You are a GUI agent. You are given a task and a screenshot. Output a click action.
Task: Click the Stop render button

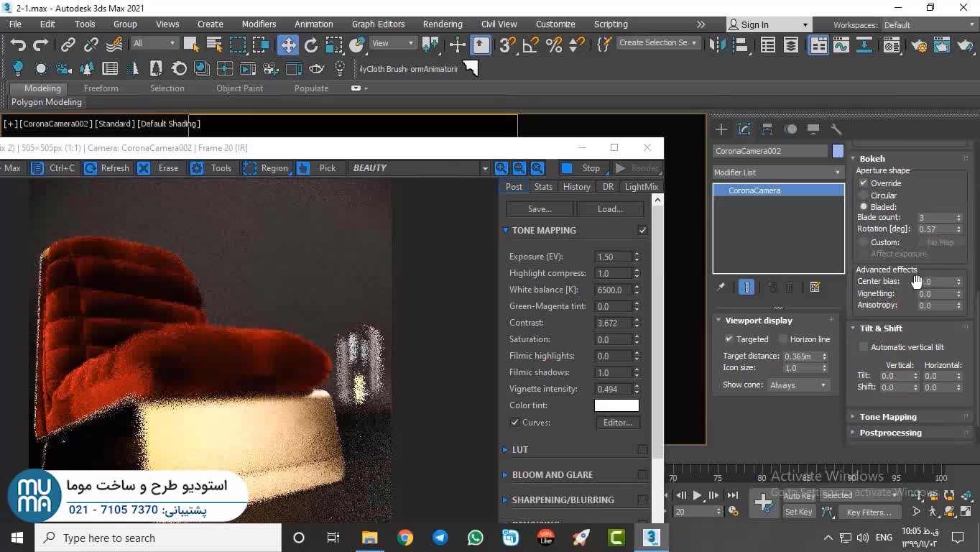pyautogui.click(x=582, y=168)
